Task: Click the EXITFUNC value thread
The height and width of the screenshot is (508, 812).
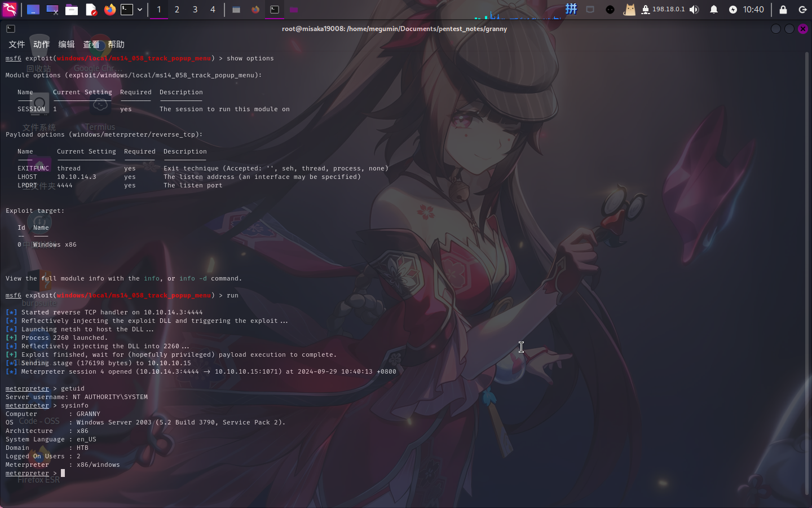Action: click(69, 168)
